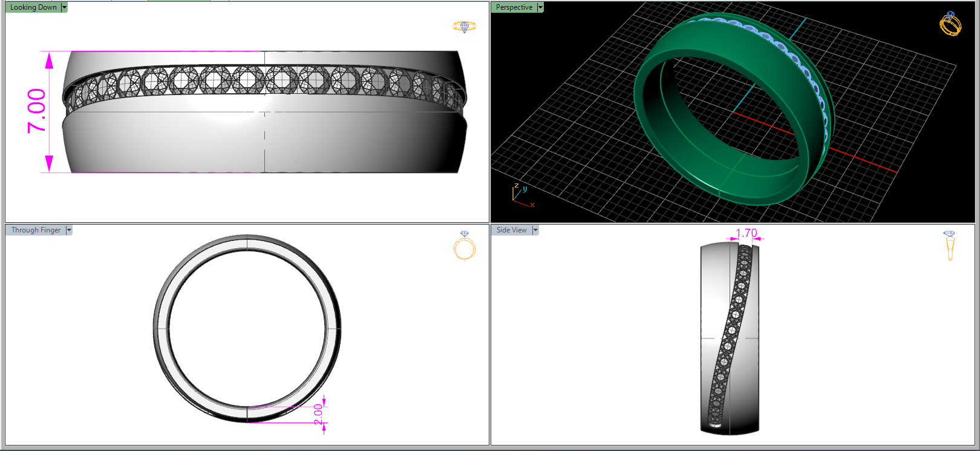980x451 pixels.
Task: Select the Looking Down viewport title
Action: point(33,7)
